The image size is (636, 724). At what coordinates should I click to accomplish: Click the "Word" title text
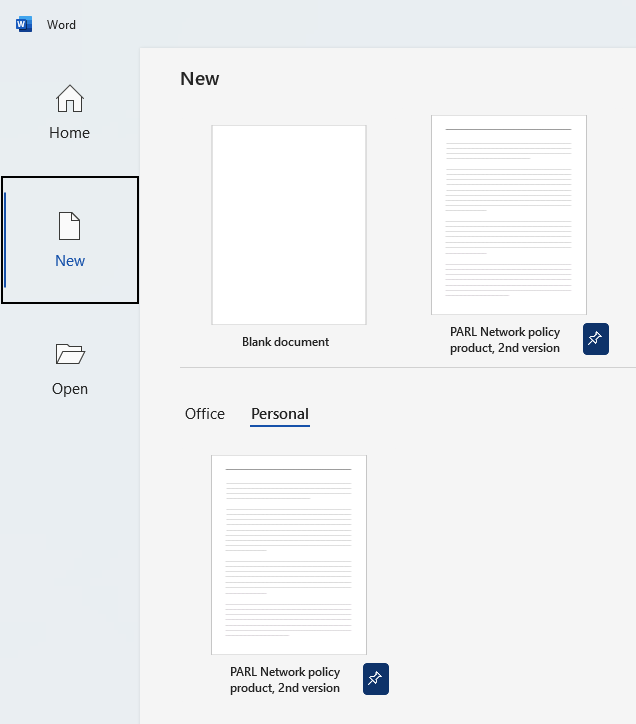pyautogui.click(x=61, y=25)
